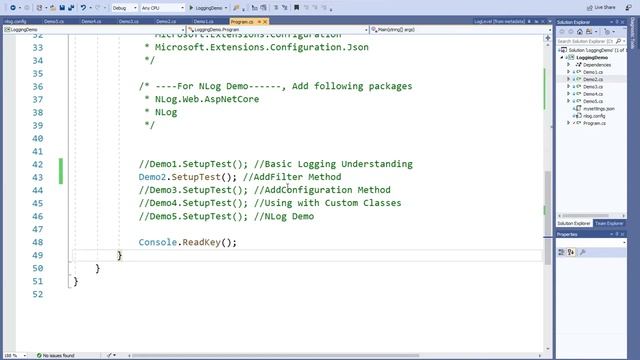The height and width of the screenshot is (360, 640).
Task: Click the Find in Files toolbar icon
Action: coord(236,8)
